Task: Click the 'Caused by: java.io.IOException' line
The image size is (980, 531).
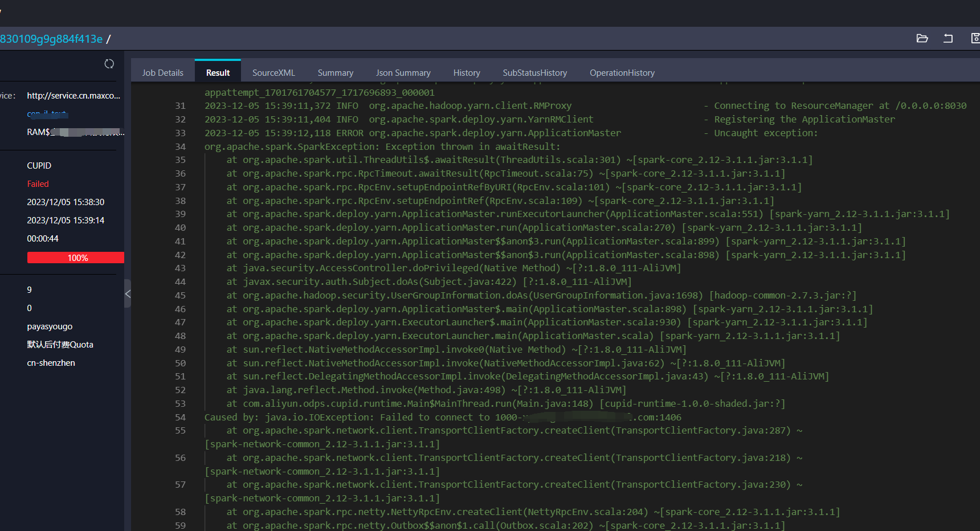Action: pos(443,417)
